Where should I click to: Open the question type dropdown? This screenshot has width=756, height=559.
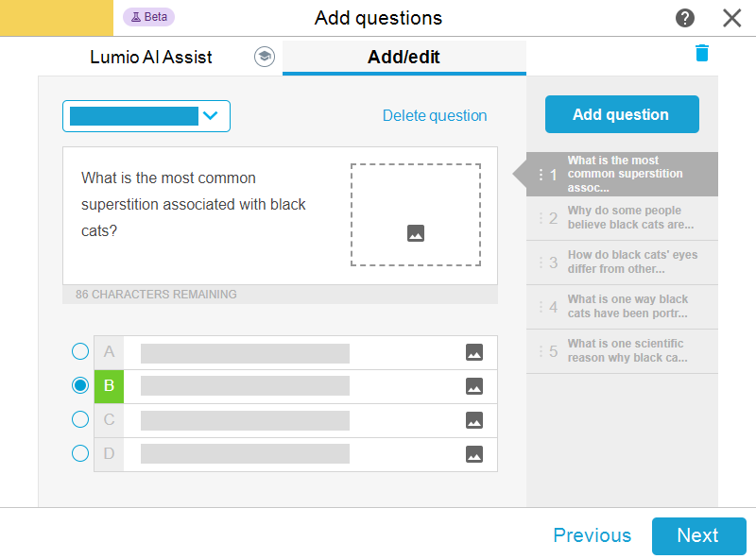[x=146, y=116]
